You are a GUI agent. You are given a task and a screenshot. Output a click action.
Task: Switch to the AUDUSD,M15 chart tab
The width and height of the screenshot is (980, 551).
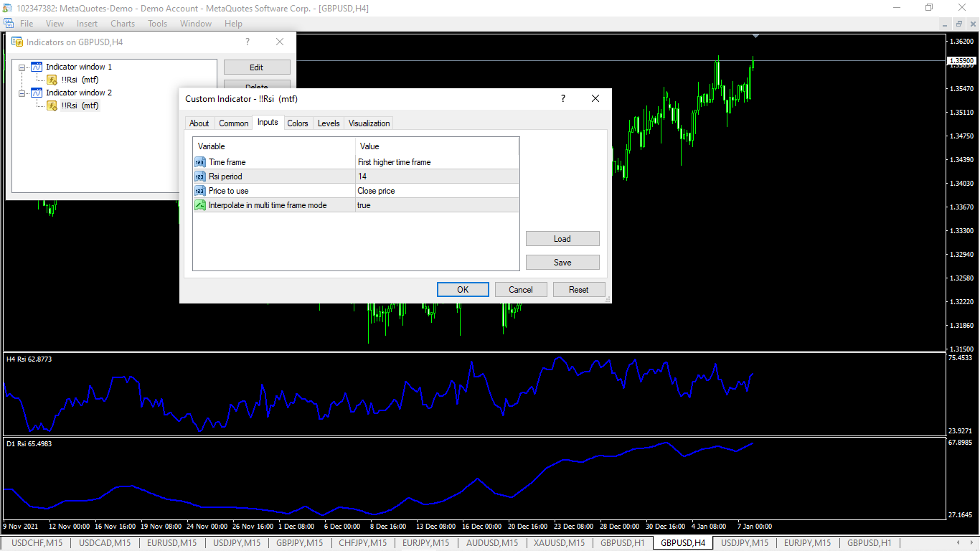point(492,543)
